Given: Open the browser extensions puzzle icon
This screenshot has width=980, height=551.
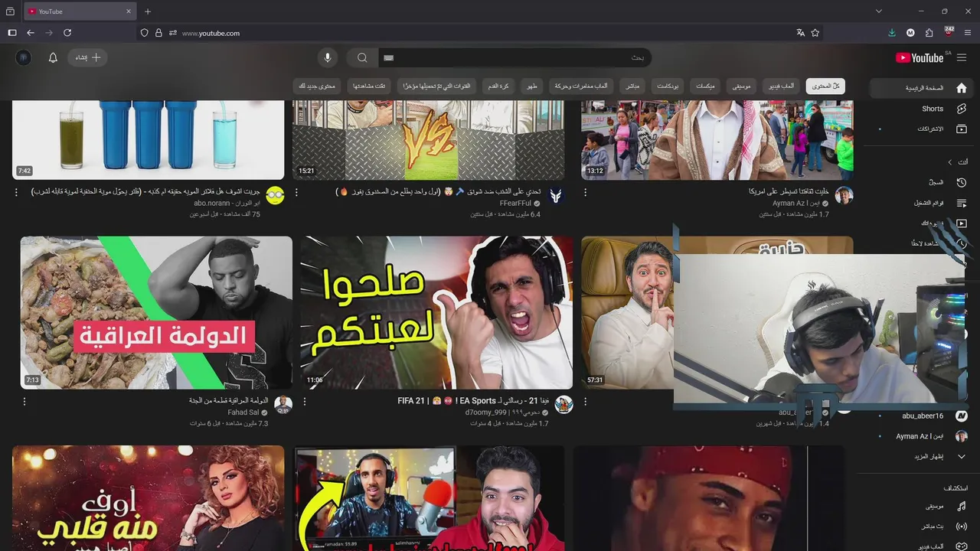Looking at the screenshot, I should point(929,33).
